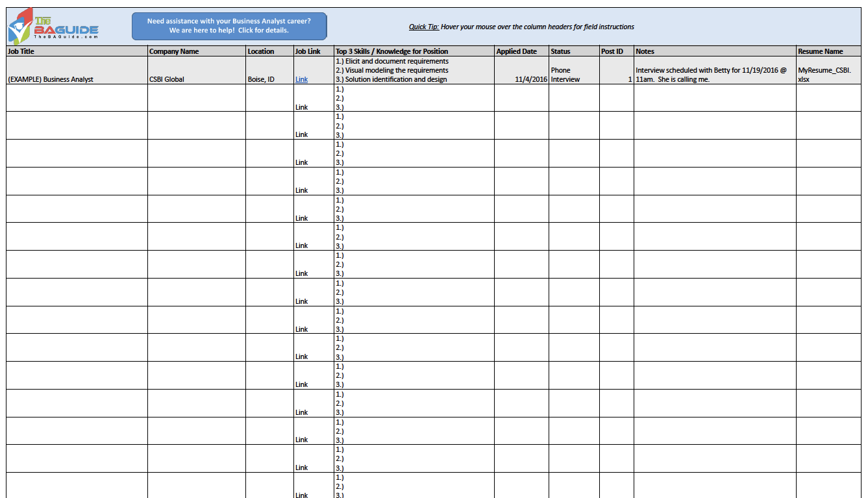Select the Notes column header
Screen dimensions: 868x498
(x=714, y=51)
